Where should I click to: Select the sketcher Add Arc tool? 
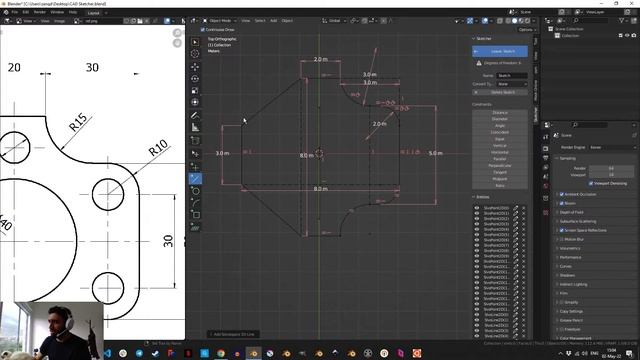coord(195,202)
